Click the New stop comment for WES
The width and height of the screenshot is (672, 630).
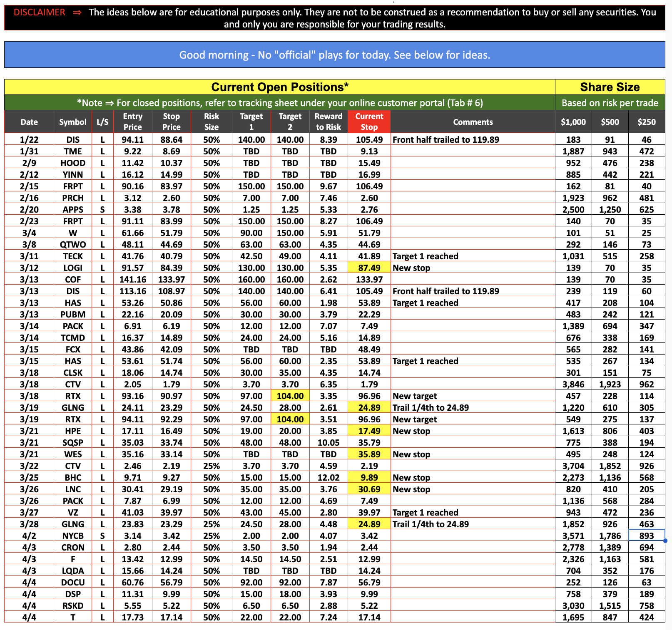(411, 454)
